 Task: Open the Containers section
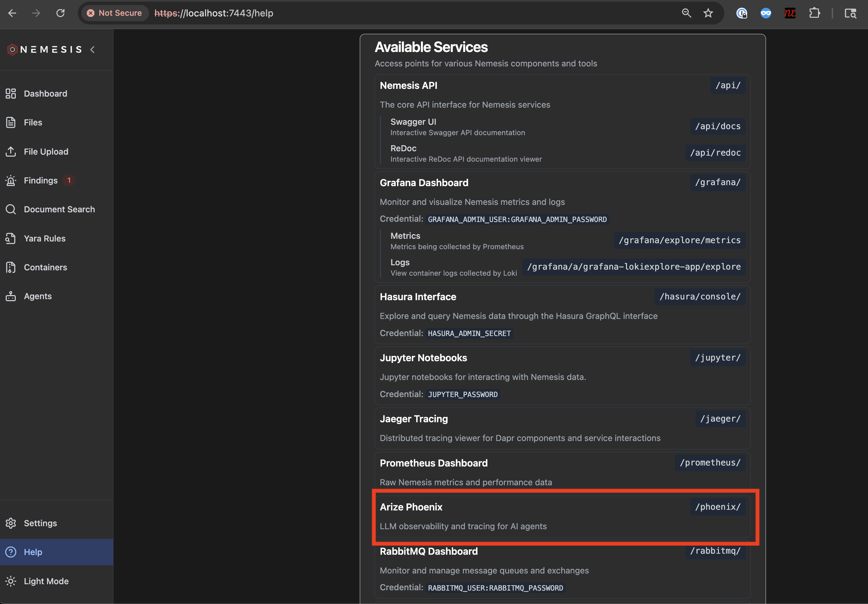[45, 267]
